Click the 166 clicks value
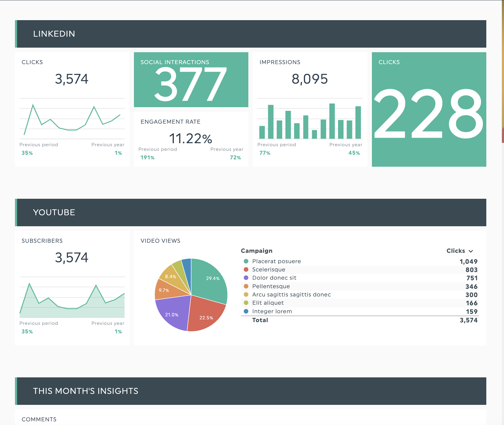 click(x=472, y=303)
